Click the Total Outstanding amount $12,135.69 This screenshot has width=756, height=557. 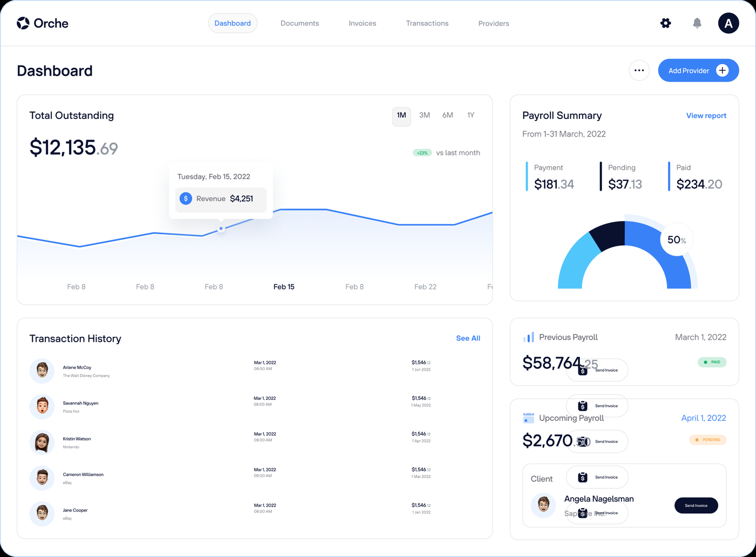tap(73, 147)
